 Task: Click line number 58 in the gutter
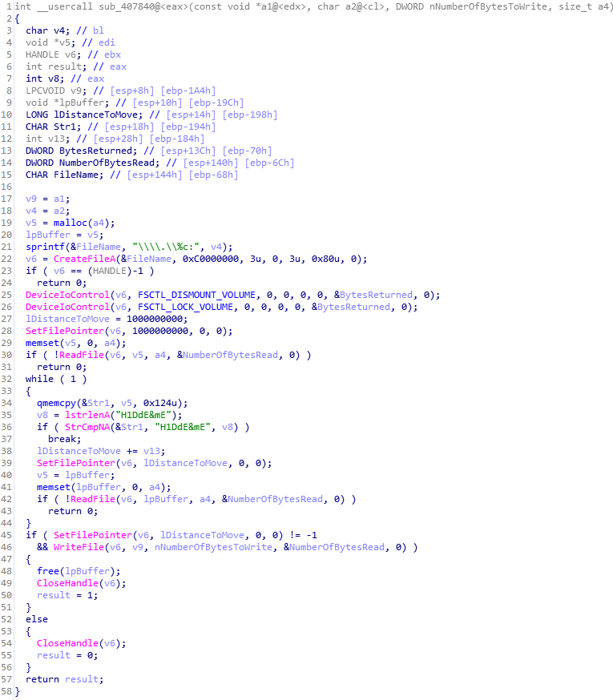tap(6, 691)
